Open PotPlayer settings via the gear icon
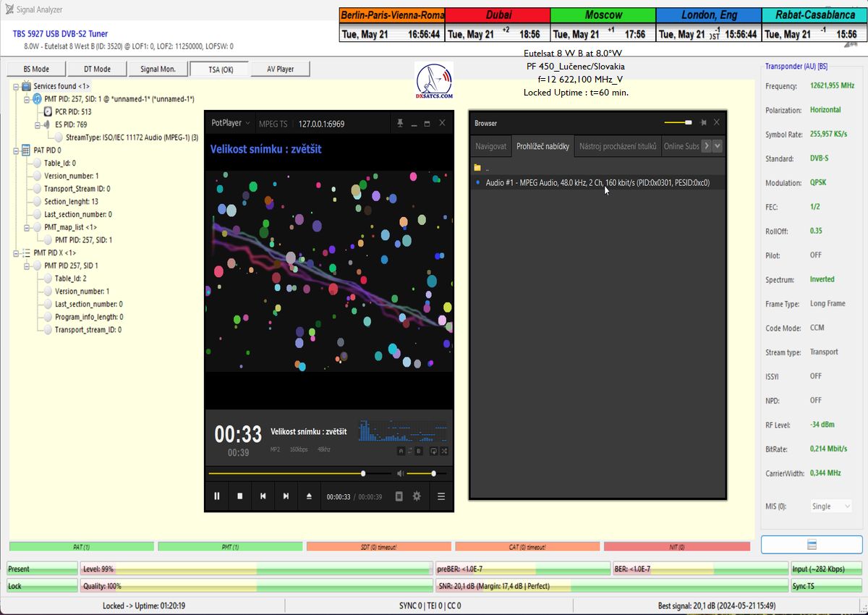 click(x=417, y=496)
